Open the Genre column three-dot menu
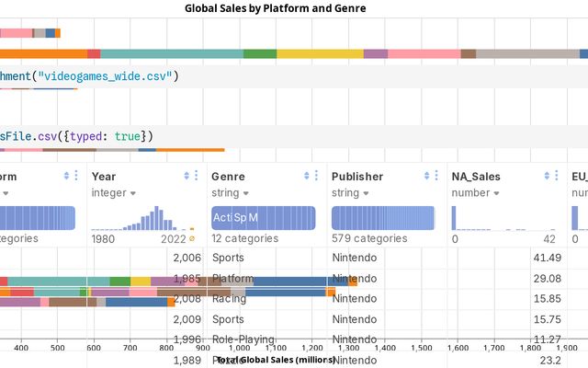Image resolution: width=588 pixels, height=368 pixels. click(x=316, y=176)
